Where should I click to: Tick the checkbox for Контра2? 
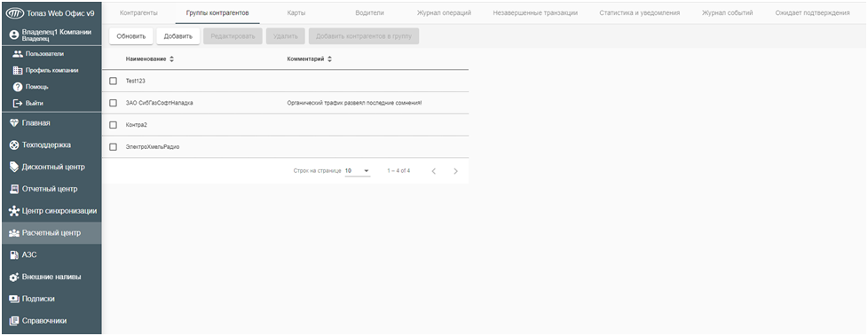(x=114, y=125)
